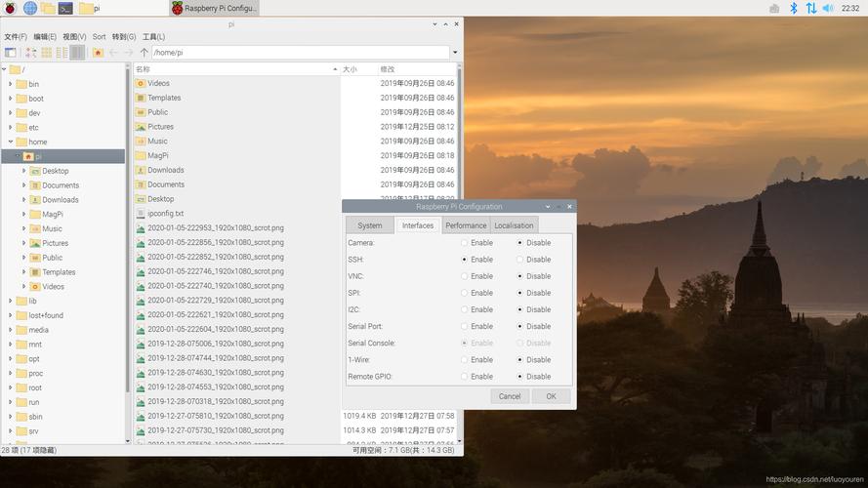
Task: Enable the VNC interface
Action: (465, 276)
